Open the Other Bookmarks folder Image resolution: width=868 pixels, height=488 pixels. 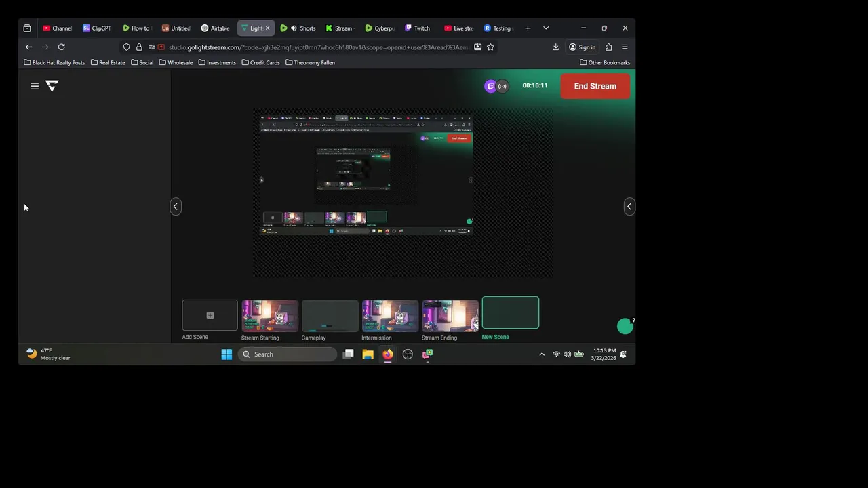point(605,62)
